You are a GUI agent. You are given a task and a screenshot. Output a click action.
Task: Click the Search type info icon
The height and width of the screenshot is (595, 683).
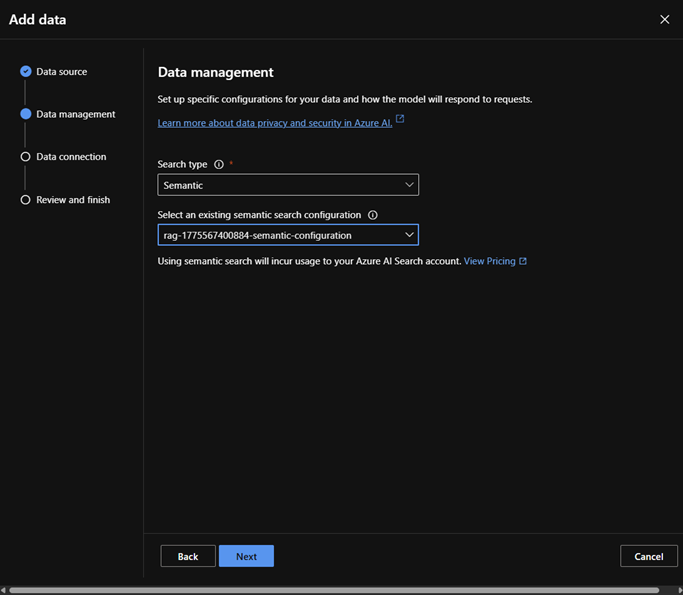(x=219, y=164)
